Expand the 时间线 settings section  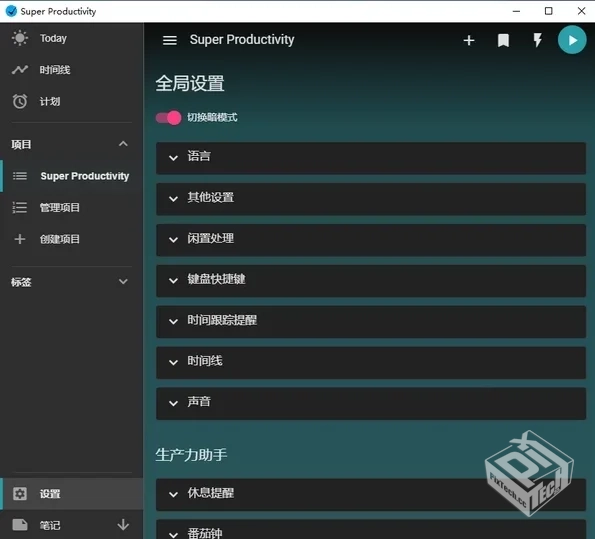(371, 363)
